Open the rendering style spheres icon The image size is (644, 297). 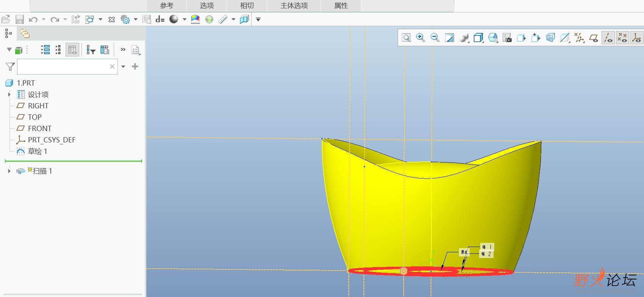pyautogui.click(x=464, y=38)
